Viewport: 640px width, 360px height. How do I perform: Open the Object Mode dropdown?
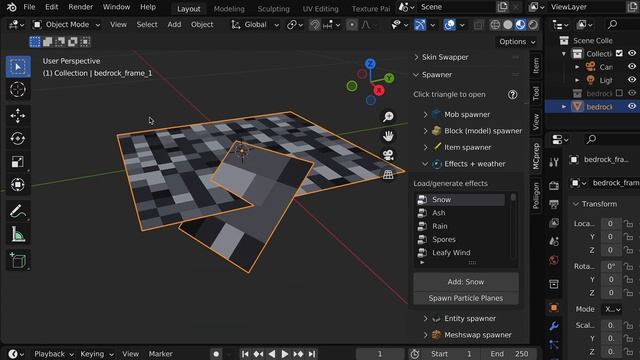[x=67, y=24]
